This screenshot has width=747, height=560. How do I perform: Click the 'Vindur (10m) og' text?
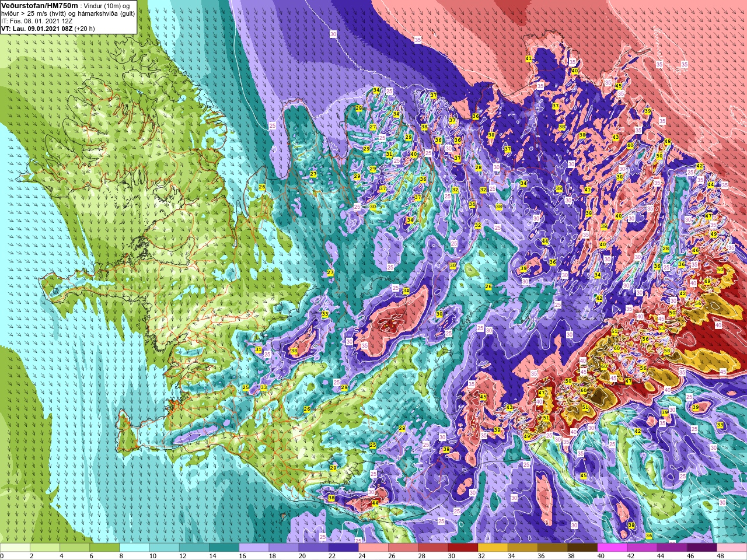pyautogui.click(x=107, y=5)
